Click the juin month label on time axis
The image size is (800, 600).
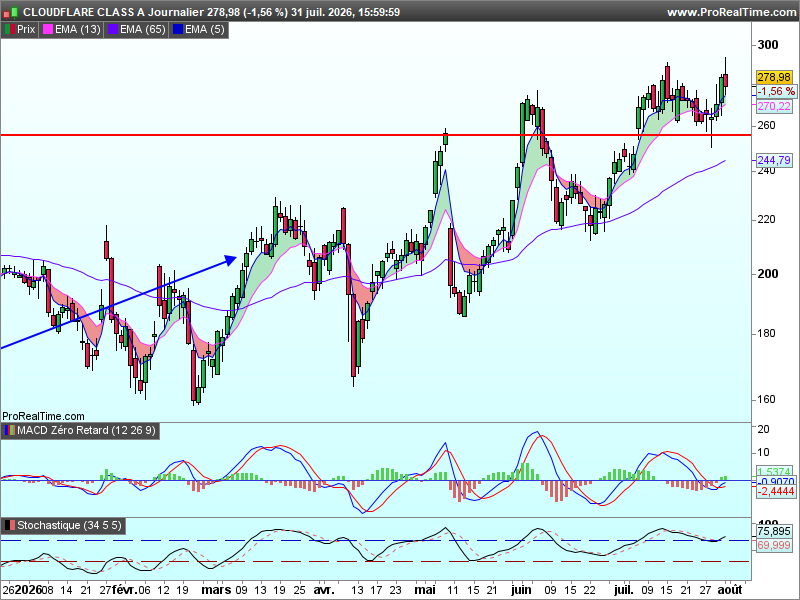click(x=521, y=590)
